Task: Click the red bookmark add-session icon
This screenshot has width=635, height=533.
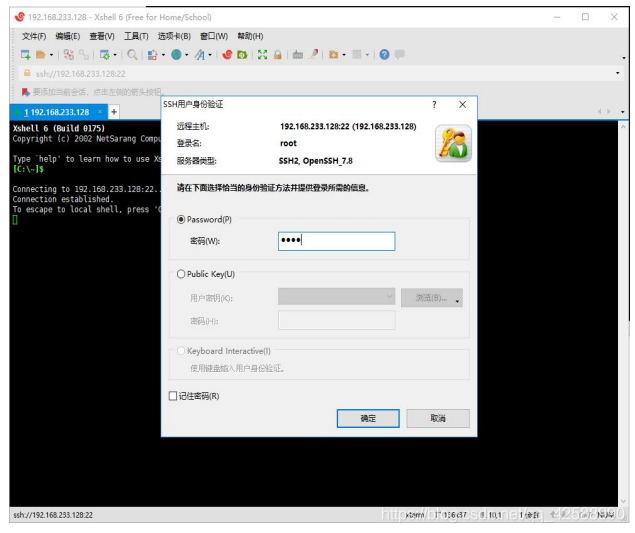Action: 26,92
